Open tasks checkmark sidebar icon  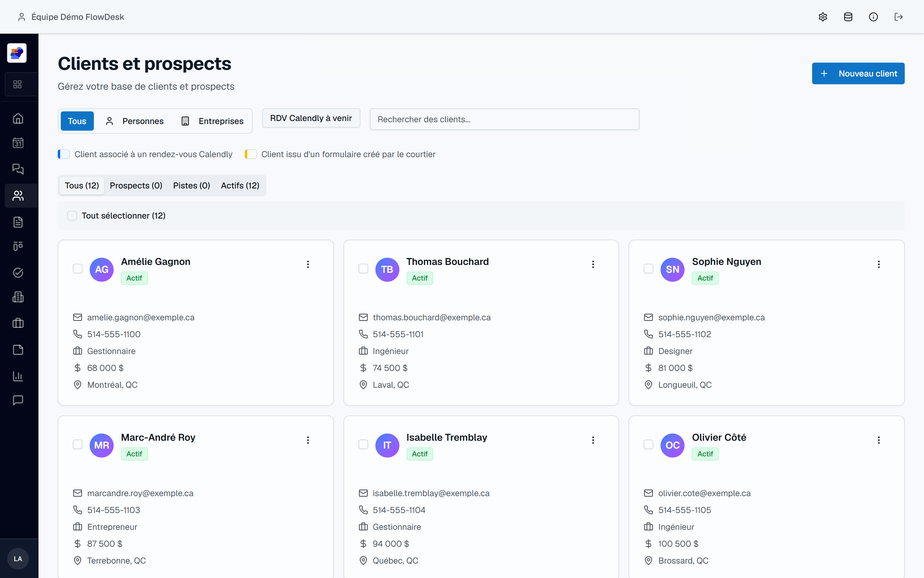[18, 272]
